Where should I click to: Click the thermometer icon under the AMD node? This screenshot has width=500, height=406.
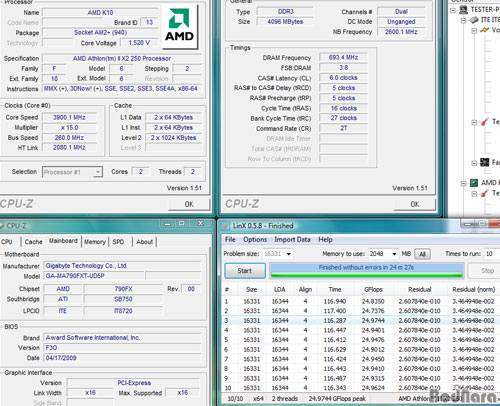click(484, 193)
